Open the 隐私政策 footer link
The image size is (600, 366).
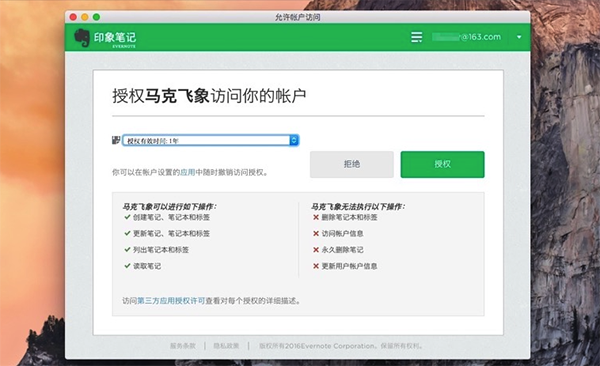coord(226,346)
